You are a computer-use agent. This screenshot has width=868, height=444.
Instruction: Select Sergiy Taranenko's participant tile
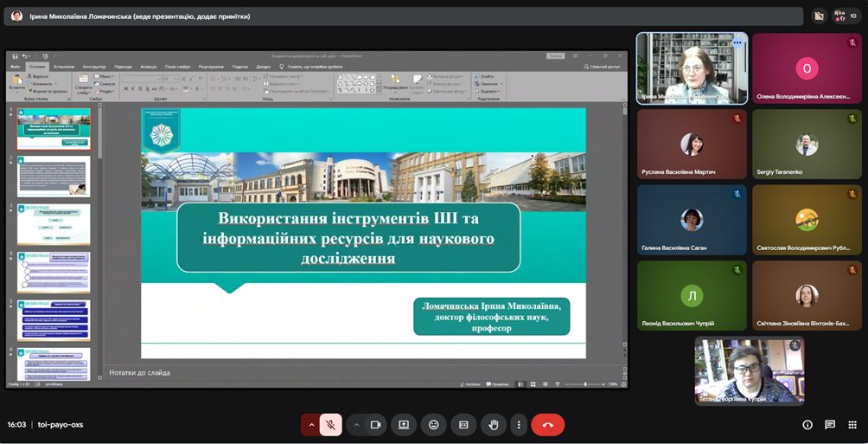[807, 144]
